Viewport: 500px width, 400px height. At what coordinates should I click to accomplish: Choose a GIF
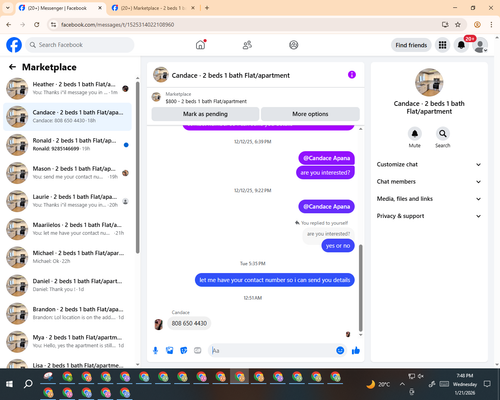point(198,350)
